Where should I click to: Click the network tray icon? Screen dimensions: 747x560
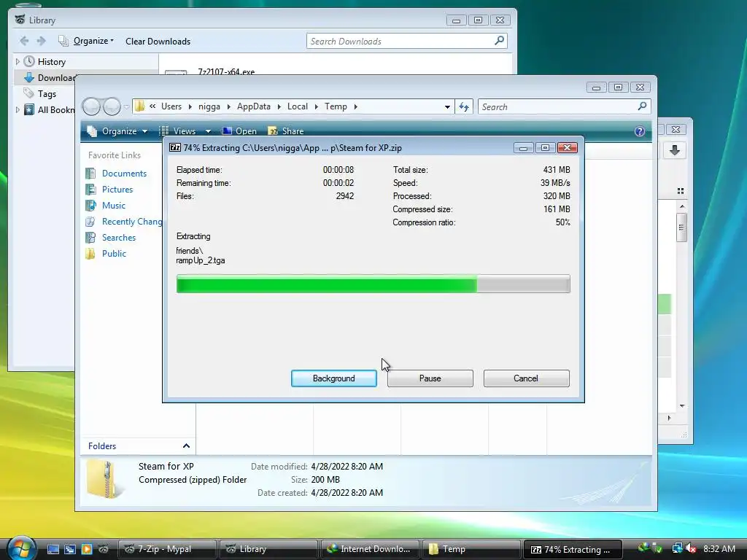tap(677, 548)
